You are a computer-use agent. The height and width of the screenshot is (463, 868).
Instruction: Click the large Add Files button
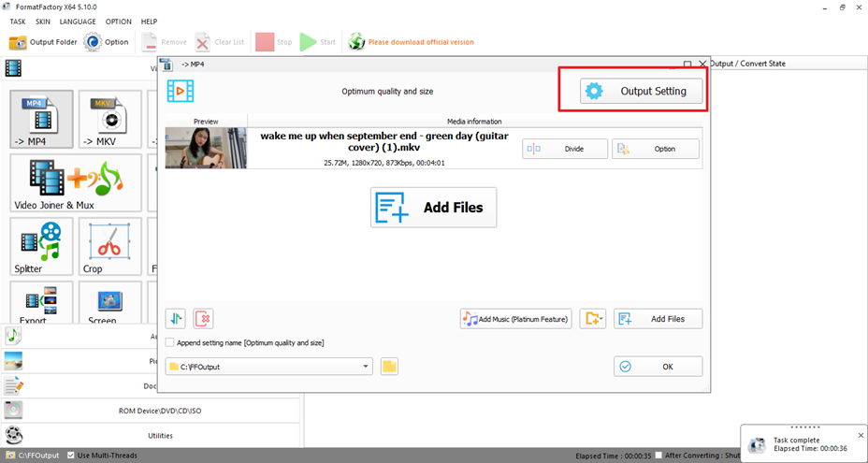click(433, 207)
